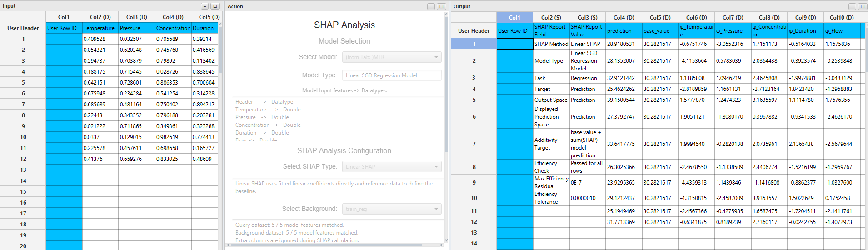This screenshot has width=868, height=250.
Task: Click the prediction header cell in Output
Action: [624, 30]
